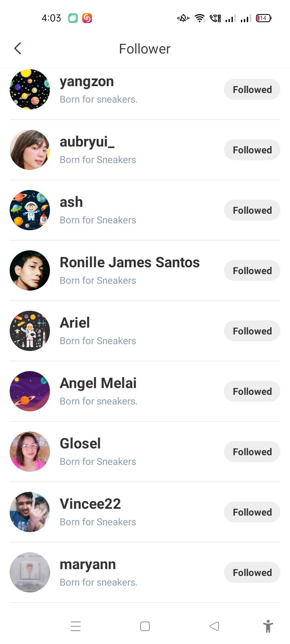290x644 pixels.
Task: Open Ronille James Santos's profile name
Action: (130, 262)
